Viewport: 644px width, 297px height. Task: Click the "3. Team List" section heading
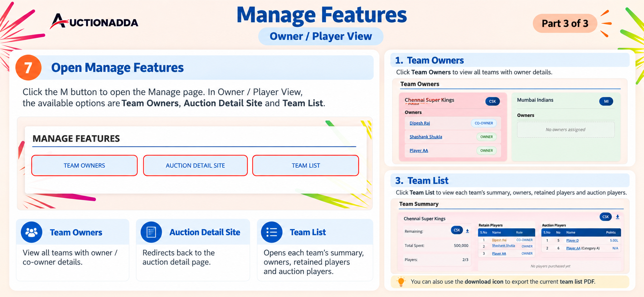422,181
